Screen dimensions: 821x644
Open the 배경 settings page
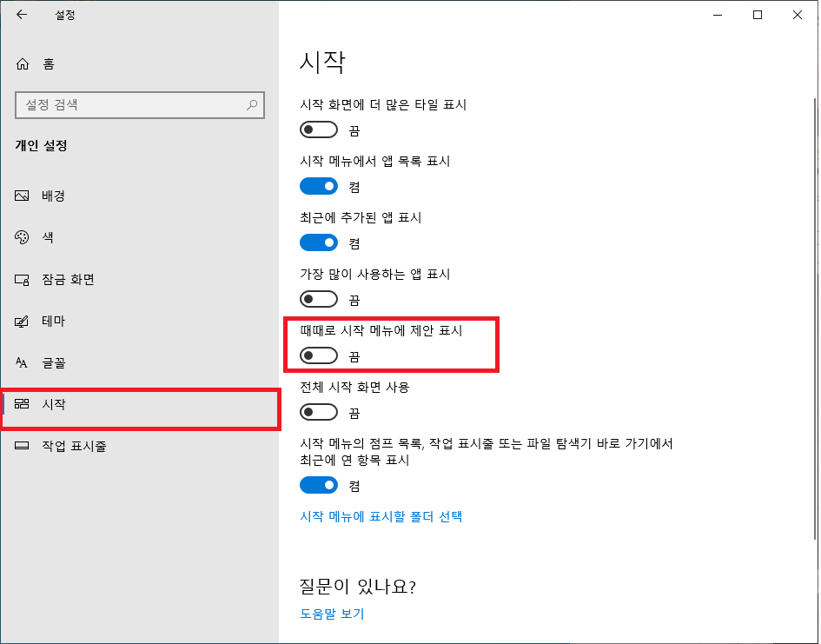tap(139, 196)
